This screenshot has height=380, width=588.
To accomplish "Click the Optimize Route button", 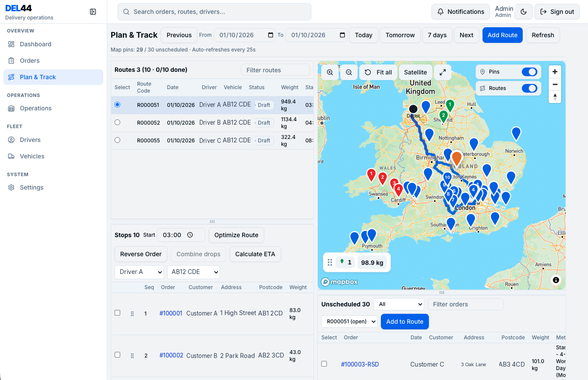I will pyautogui.click(x=236, y=235).
